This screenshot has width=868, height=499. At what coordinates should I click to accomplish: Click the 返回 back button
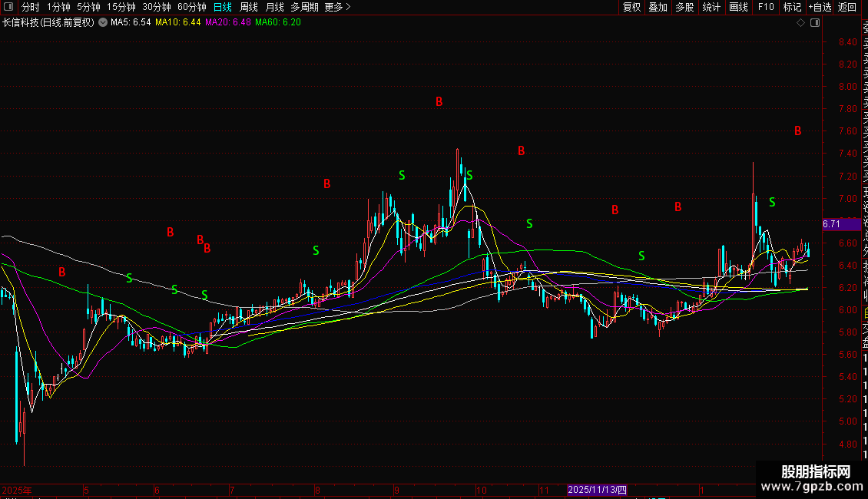[847, 7]
